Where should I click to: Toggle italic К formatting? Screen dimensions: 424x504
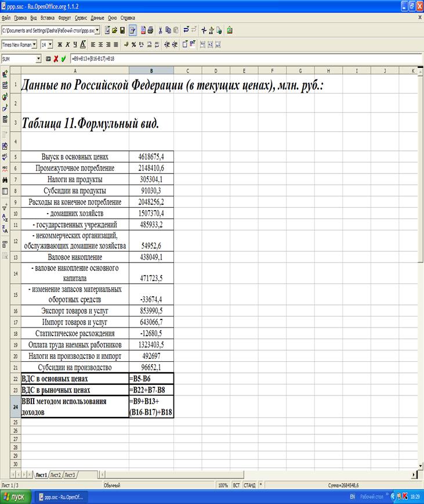[67, 45]
